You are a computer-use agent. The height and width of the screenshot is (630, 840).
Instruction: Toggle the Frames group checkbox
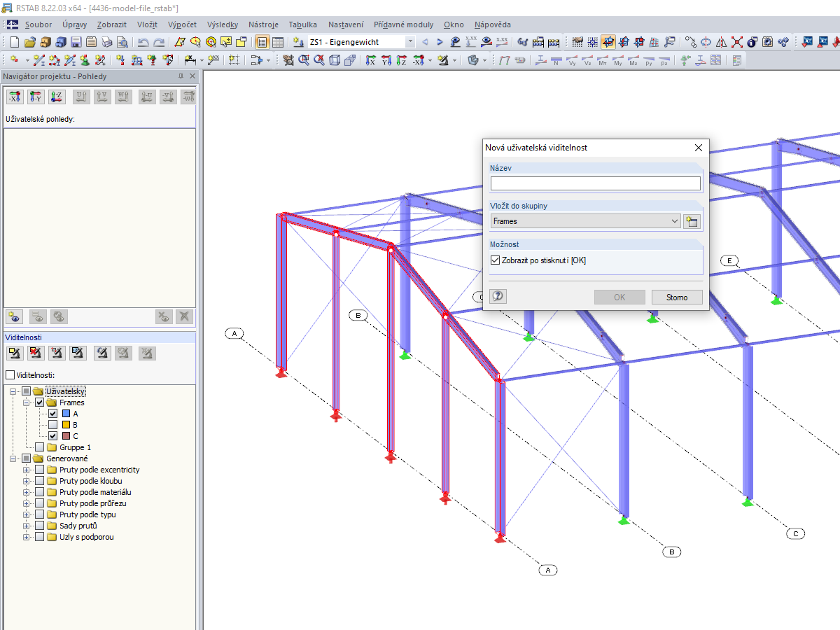coord(40,402)
